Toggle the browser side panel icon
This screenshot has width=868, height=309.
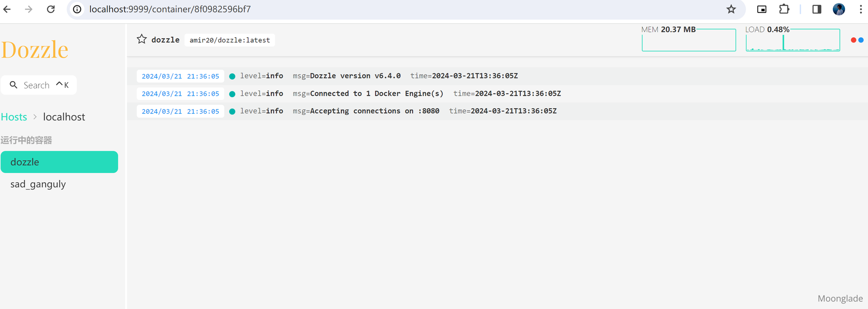point(816,9)
